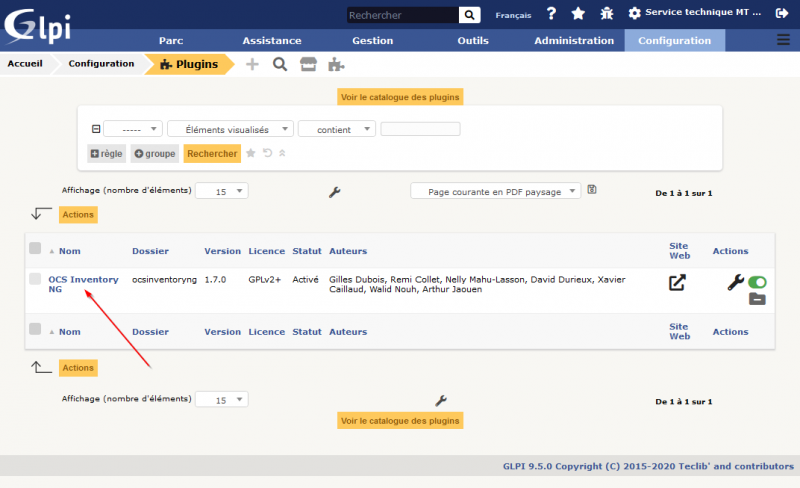The width and height of the screenshot is (800, 488).
Task: Disable the OCS Inventory NG plugin toggle
Action: point(757,282)
